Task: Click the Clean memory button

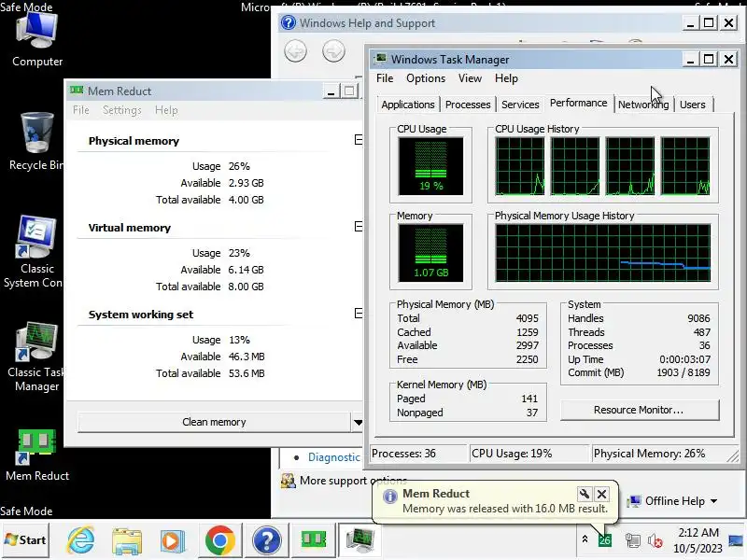Action: tap(214, 422)
